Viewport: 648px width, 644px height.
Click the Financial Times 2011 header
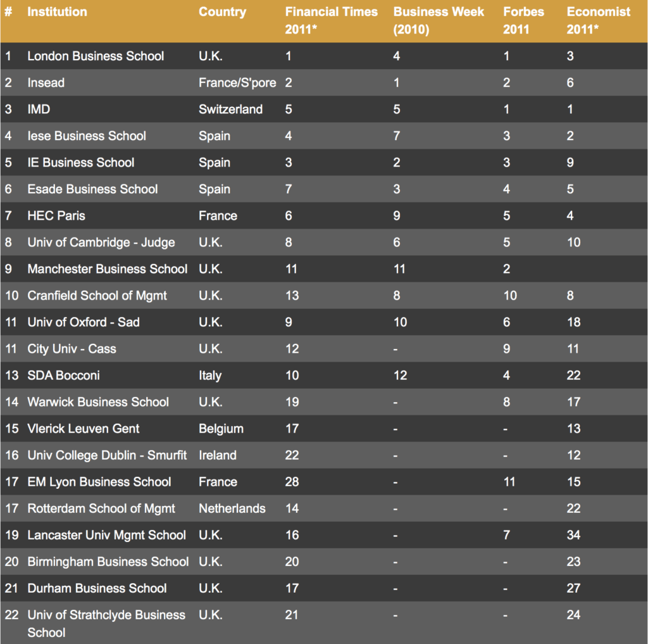(331, 20)
